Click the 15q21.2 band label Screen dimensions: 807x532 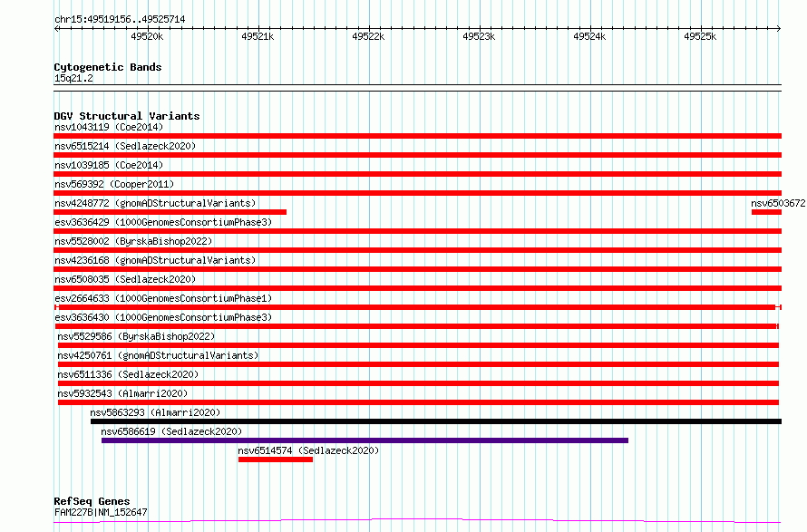tap(73, 78)
